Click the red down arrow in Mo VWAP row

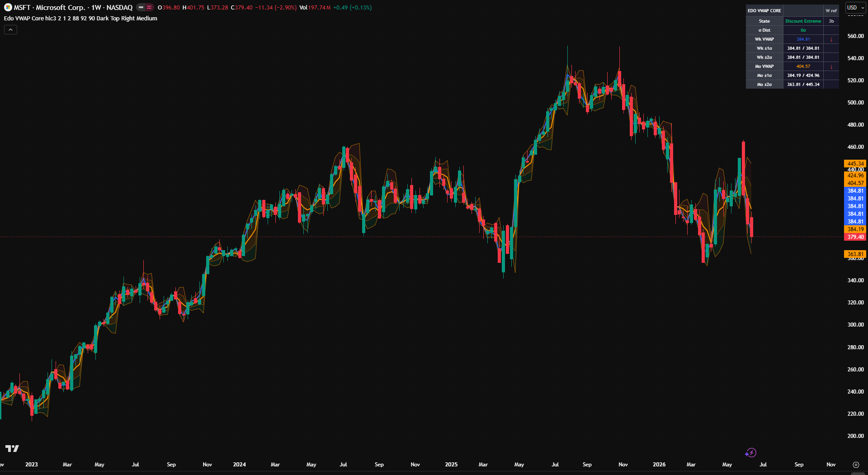[831, 66]
